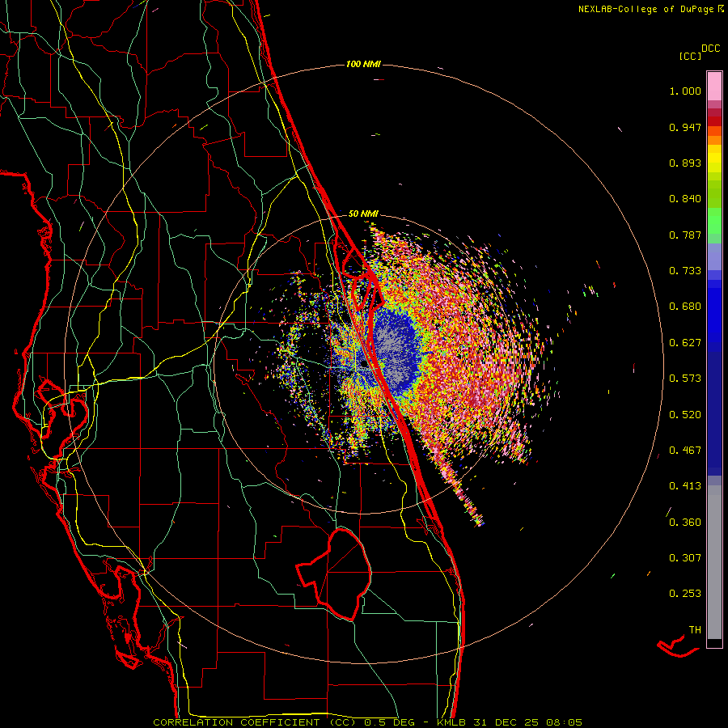Image resolution: width=728 pixels, height=728 pixels.
Task: Click the 50 NMI range ring label
Action: point(363,214)
